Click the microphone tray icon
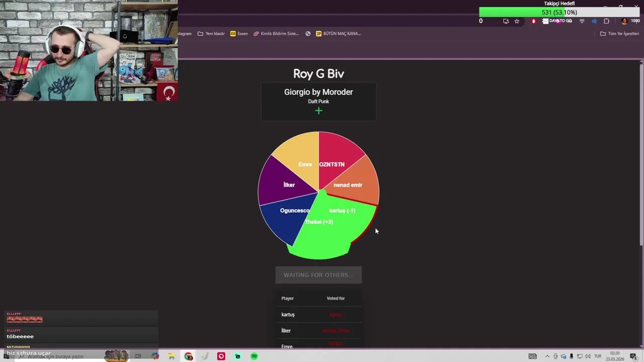The image size is (644, 362). 572,356
